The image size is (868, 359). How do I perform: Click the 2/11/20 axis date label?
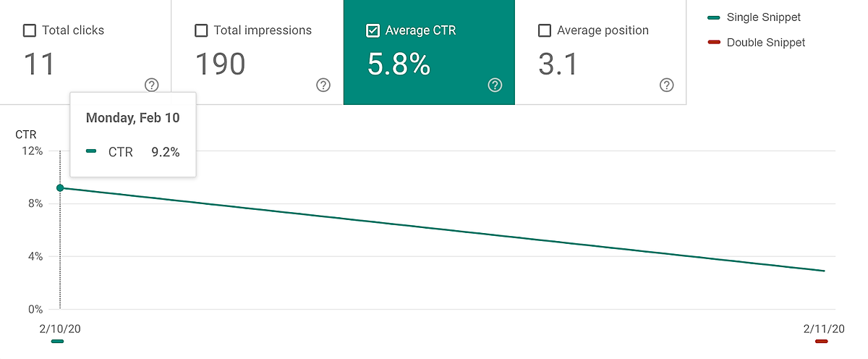[824, 329]
